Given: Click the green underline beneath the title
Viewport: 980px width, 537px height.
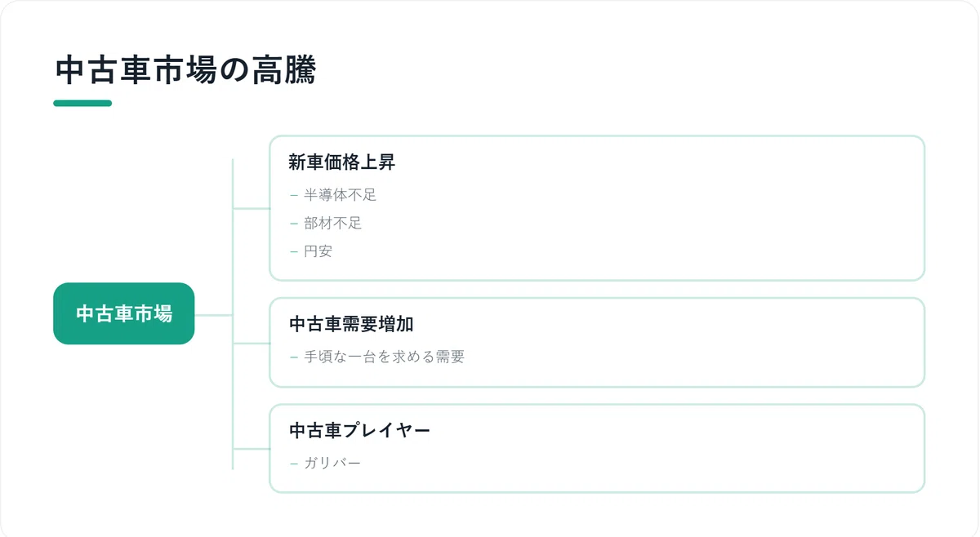Looking at the screenshot, I should pos(82,103).
